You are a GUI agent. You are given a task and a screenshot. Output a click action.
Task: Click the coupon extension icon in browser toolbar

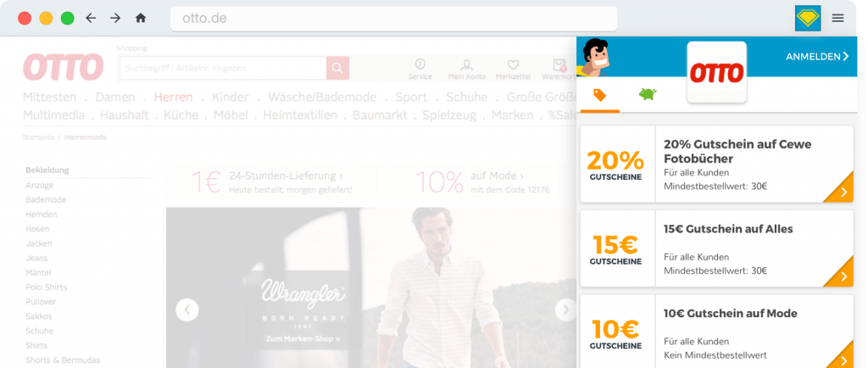point(808,18)
